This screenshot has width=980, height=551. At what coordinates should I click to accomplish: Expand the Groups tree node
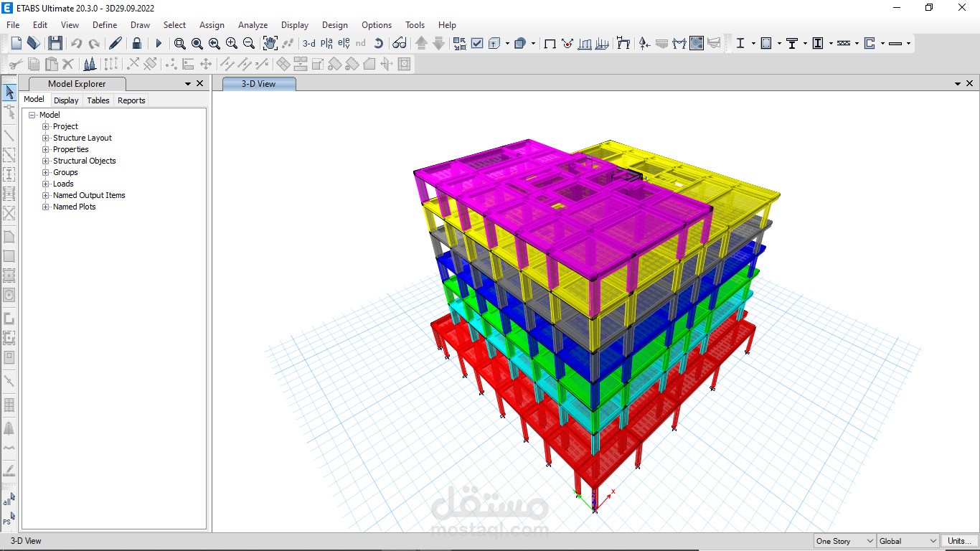[x=46, y=172]
